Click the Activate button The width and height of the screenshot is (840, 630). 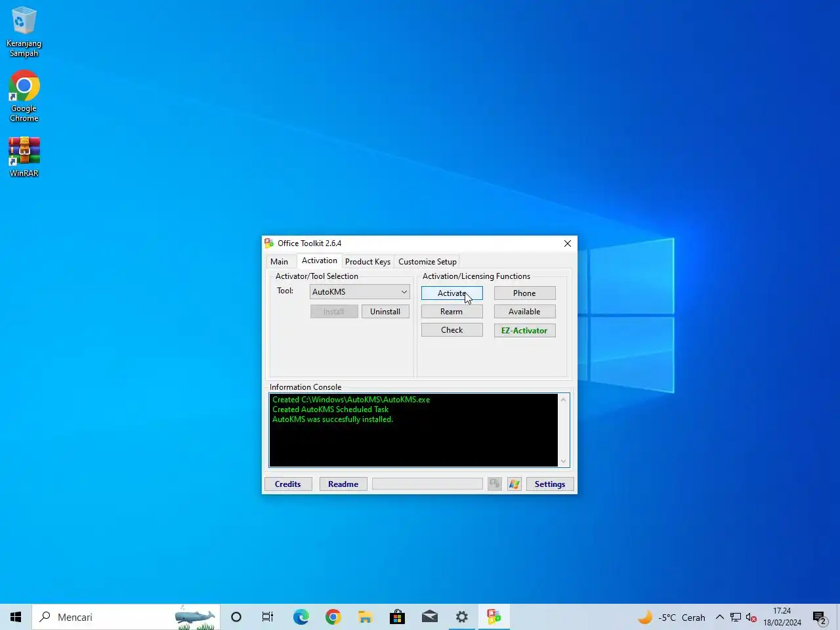coord(452,293)
